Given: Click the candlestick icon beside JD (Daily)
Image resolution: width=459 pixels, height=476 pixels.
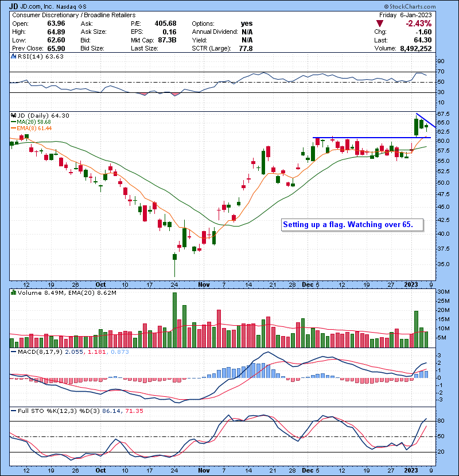Looking at the screenshot, I should click(13, 115).
